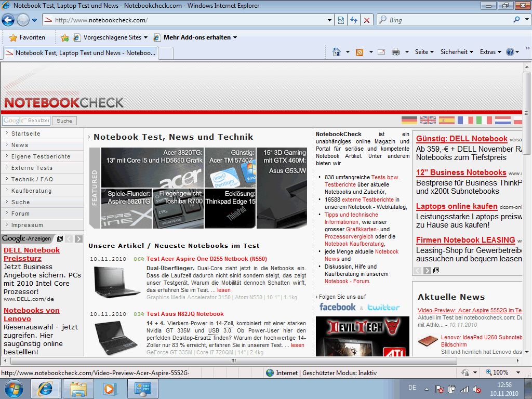Image resolution: width=532 pixels, height=399 pixels.
Task: Click the RSS feeds icon
Action: pos(360,52)
